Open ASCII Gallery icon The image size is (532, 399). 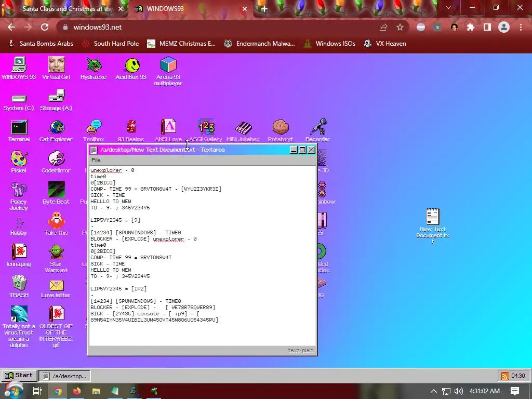coord(206,130)
